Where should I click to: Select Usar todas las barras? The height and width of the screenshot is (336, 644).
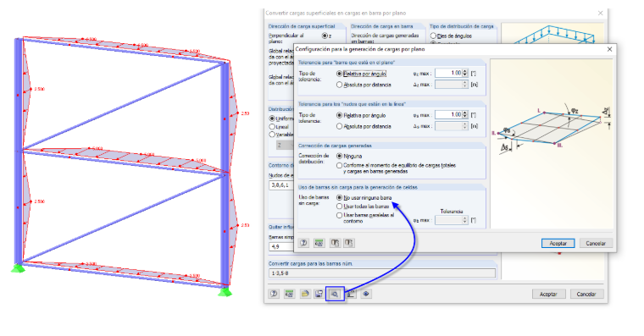339,207
